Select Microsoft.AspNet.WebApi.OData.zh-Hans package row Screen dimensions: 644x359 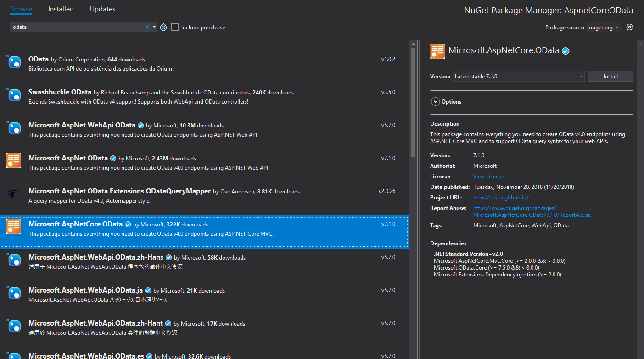(x=205, y=265)
